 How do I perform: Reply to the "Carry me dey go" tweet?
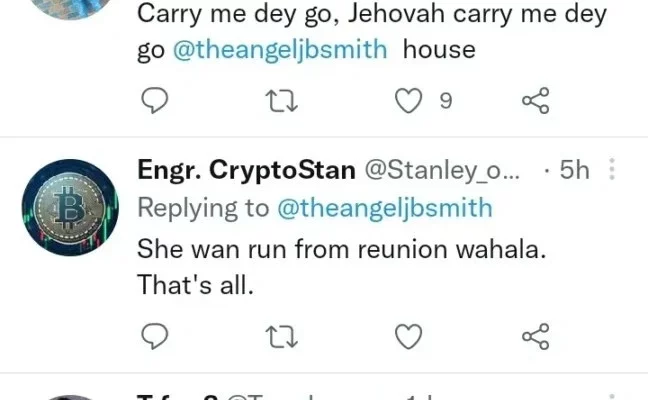pos(154,100)
